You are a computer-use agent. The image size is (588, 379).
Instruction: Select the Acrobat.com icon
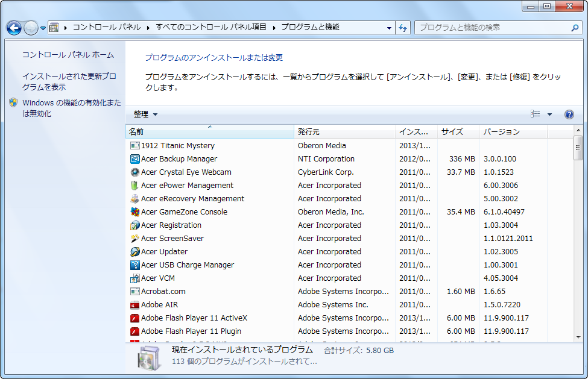point(134,292)
